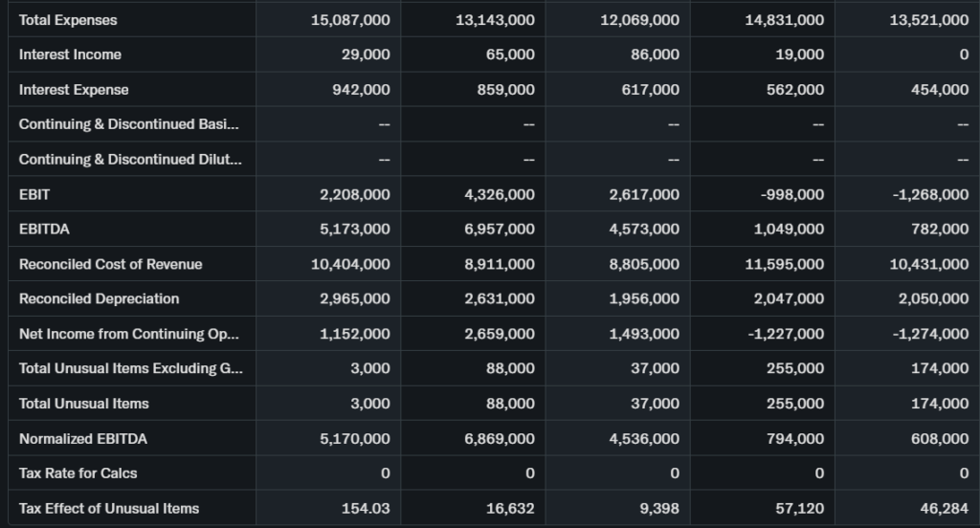Click the truncated Net Income from Continuing Op... label

pos(130,334)
